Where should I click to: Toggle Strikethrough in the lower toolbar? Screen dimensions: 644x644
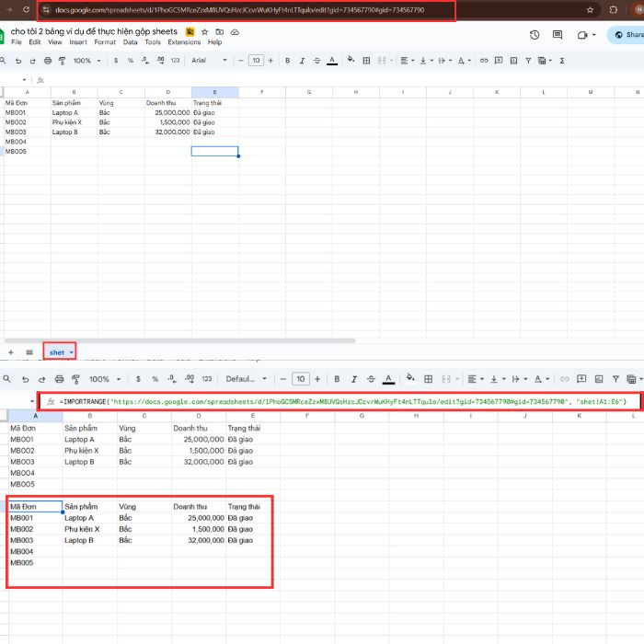(371, 379)
